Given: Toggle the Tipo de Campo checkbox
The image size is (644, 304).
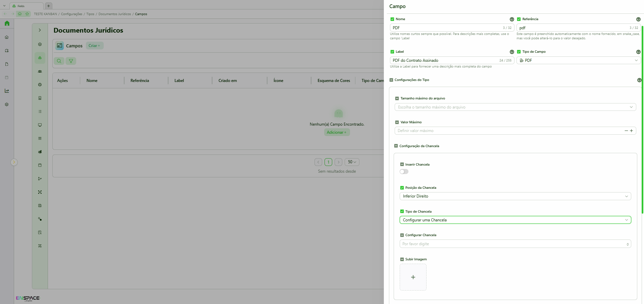Looking at the screenshot, I should (519, 52).
